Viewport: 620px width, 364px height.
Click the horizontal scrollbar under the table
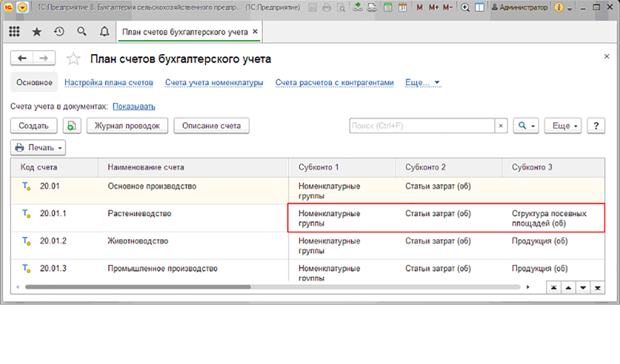click(271, 287)
